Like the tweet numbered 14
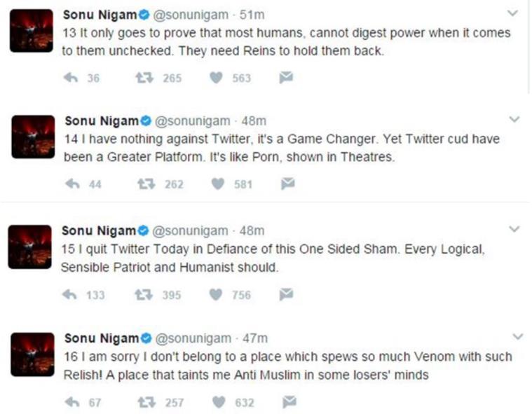The height and width of the screenshot is (414, 532). pos(219,184)
